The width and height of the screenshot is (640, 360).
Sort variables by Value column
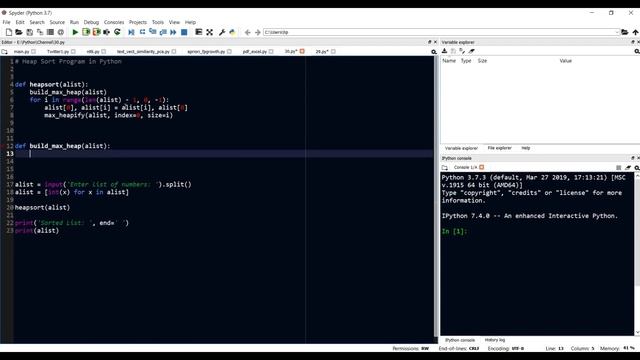565,61
